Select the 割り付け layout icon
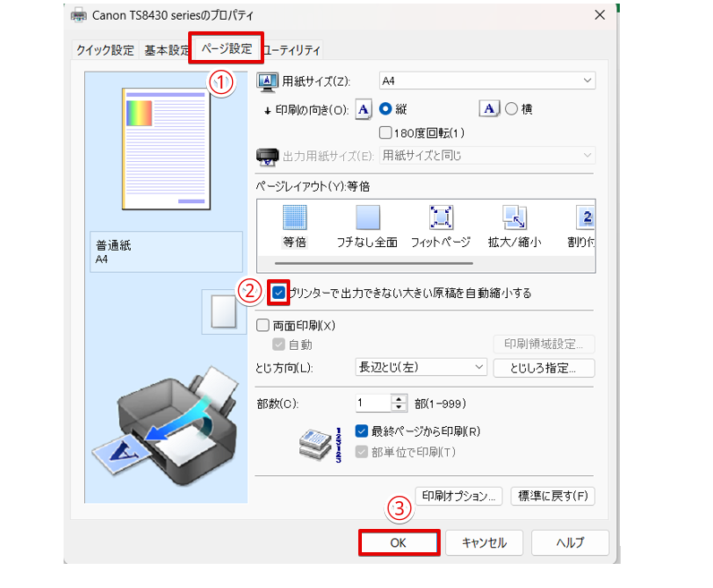Image resolution: width=713 pixels, height=588 pixels. (x=585, y=217)
